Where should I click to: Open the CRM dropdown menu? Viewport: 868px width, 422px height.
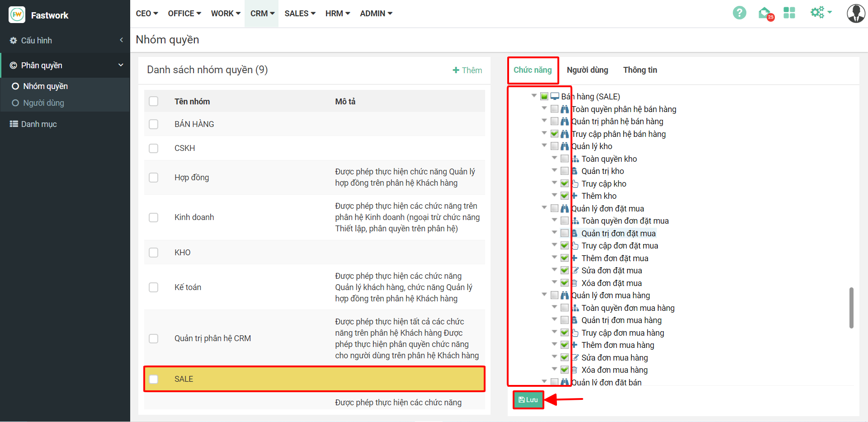[262, 14]
